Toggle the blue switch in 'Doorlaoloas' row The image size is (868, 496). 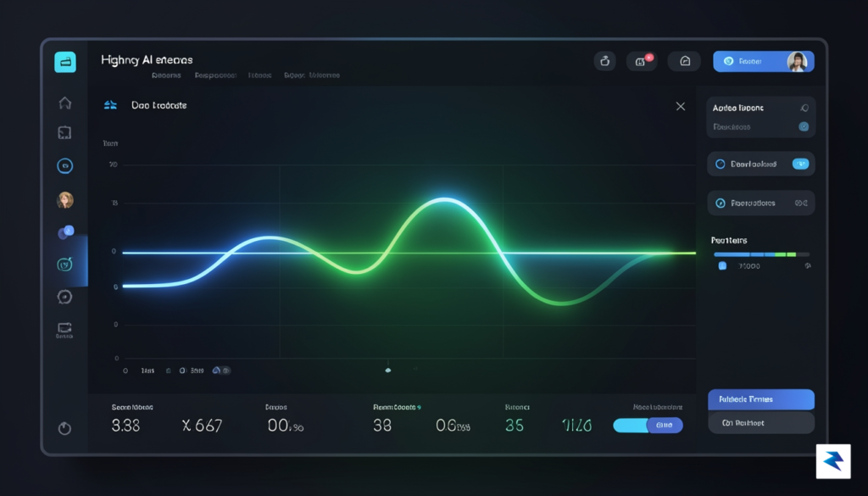pyautogui.click(x=800, y=164)
